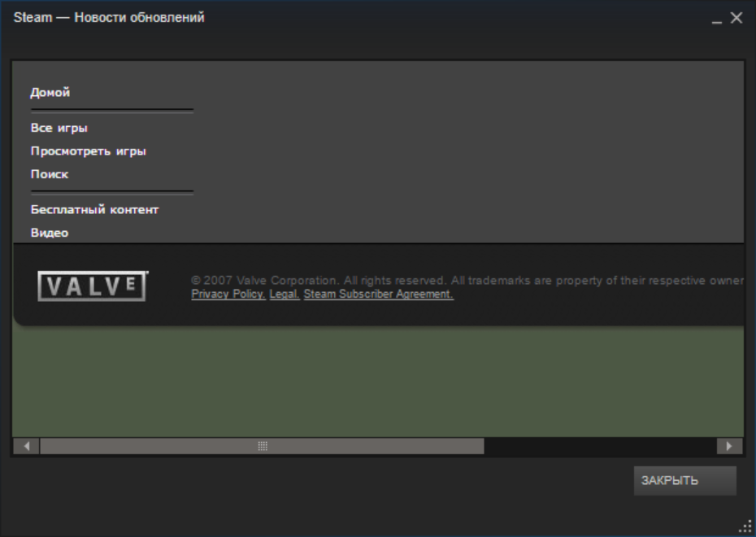Close window with the X icon
The height and width of the screenshot is (537, 756).
(x=736, y=18)
